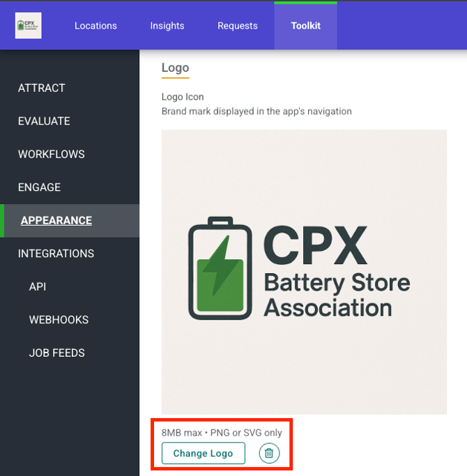Click the trash icon to delete logo
467x476 pixels.
tap(270, 454)
